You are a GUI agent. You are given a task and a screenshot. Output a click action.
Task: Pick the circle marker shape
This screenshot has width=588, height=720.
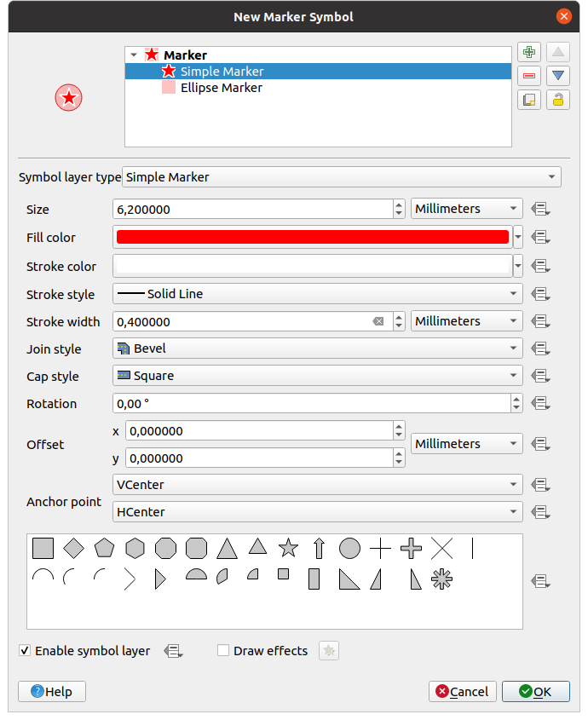[x=349, y=548]
